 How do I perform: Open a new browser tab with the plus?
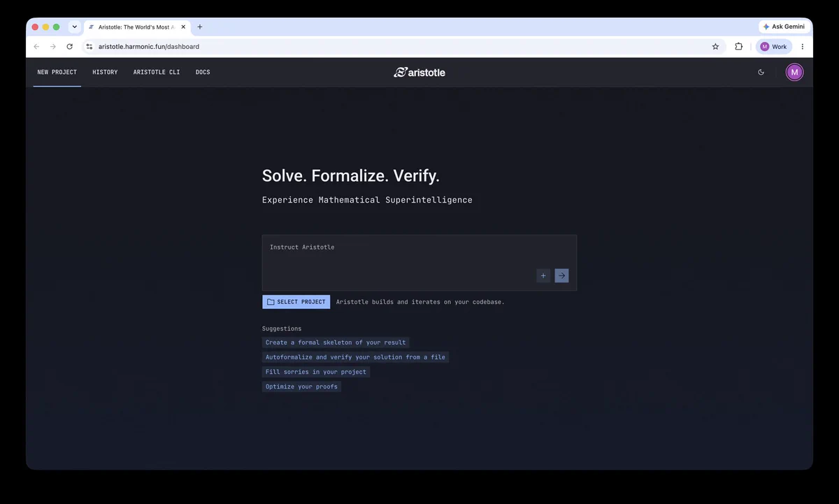tap(200, 27)
